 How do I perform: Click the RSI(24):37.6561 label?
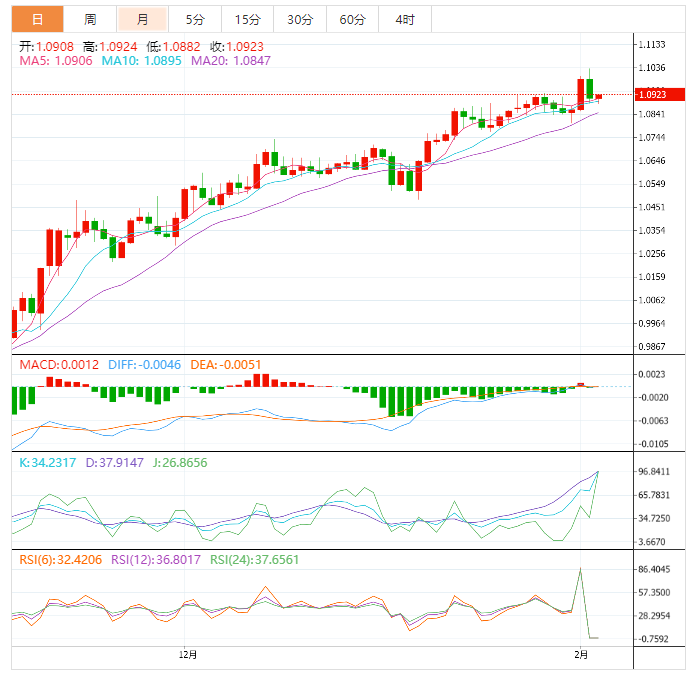[254, 560]
